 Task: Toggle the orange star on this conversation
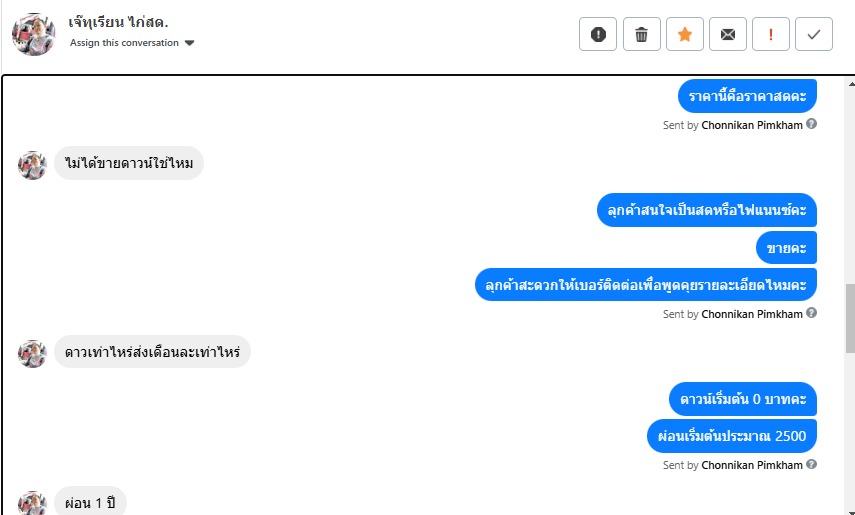pyautogui.click(x=685, y=34)
